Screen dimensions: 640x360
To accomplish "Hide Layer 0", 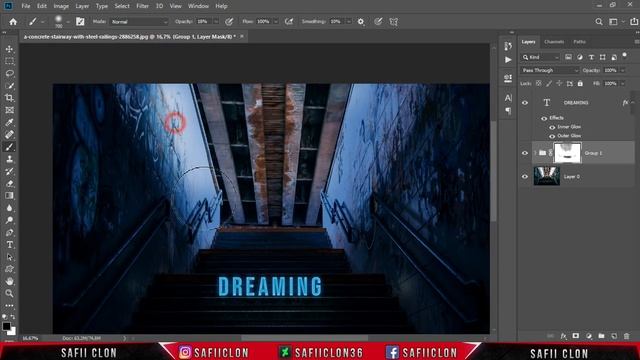I will (525, 177).
